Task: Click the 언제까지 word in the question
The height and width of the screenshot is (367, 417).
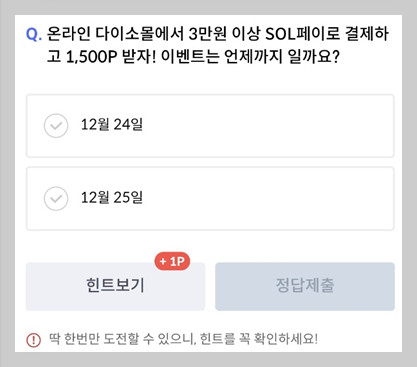Action: click(254, 57)
